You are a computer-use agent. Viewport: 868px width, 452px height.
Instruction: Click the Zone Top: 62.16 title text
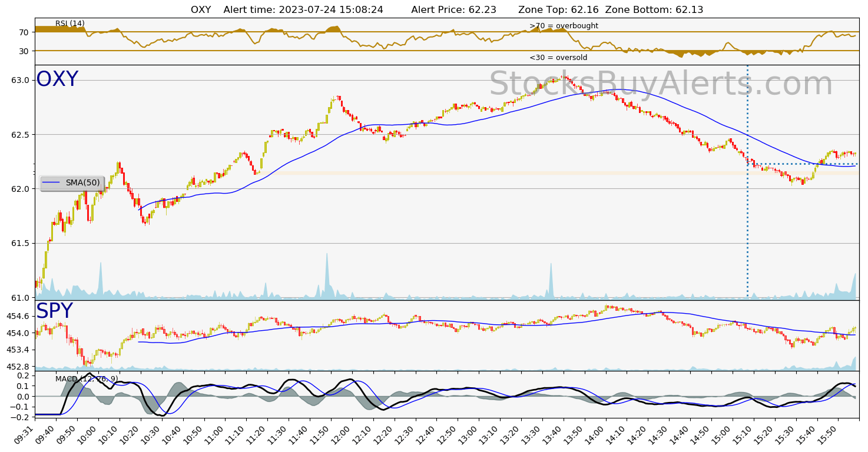click(x=558, y=10)
